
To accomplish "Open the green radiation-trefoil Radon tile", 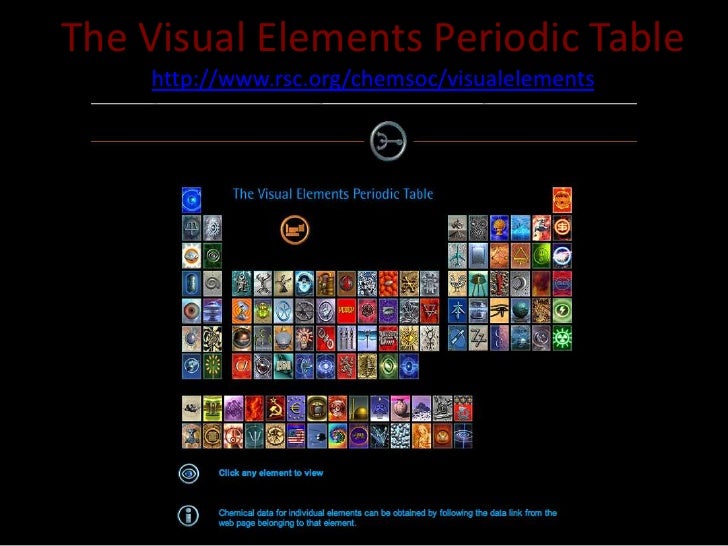I will tap(562, 338).
